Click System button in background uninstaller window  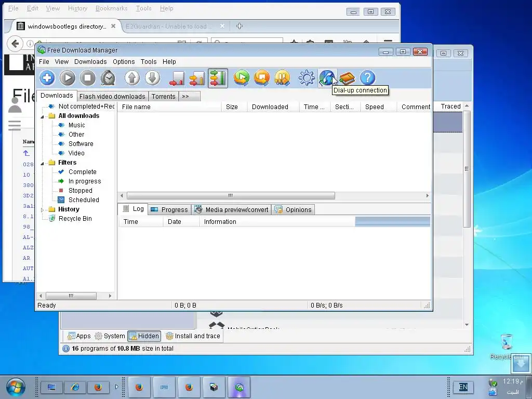tap(110, 336)
